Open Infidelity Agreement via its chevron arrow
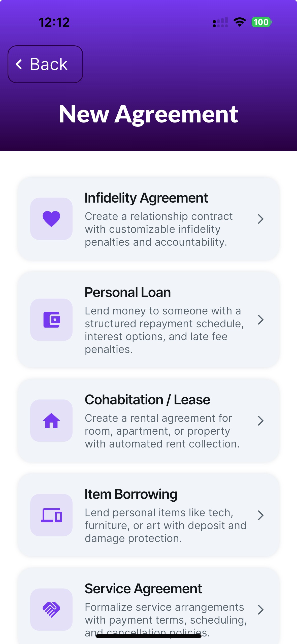Screen dimensions: 297x644 (261, 219)
